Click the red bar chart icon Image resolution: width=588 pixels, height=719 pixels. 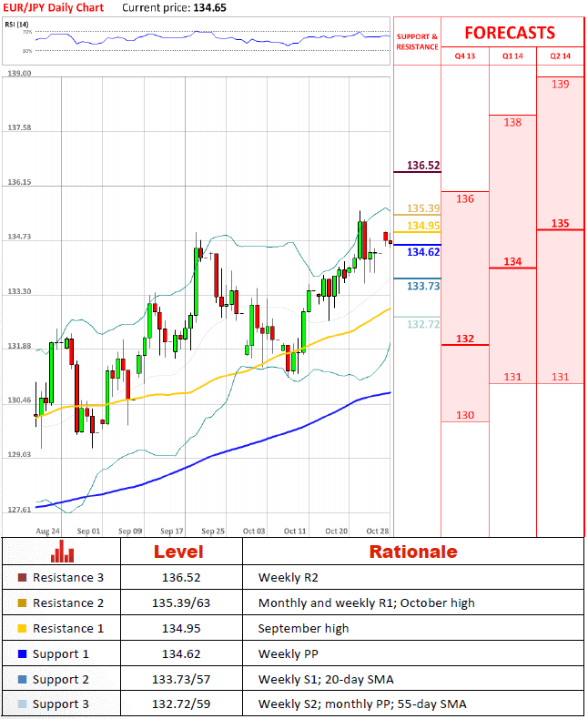(x=63, y=552)
